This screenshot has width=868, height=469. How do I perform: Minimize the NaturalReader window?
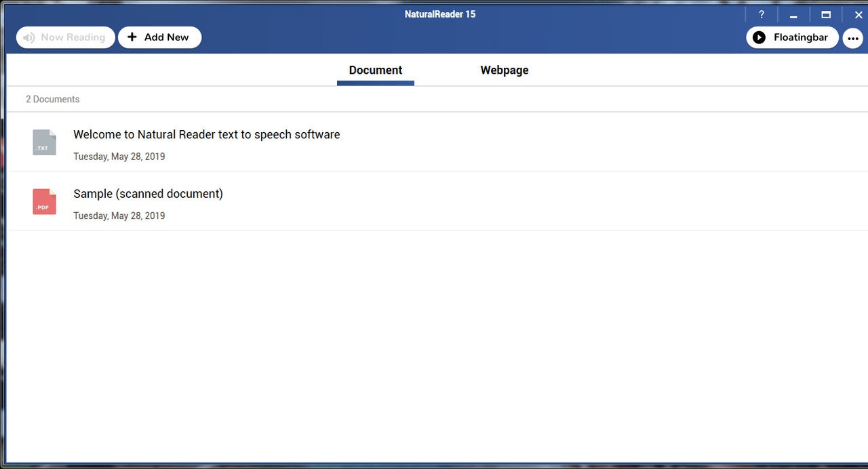coord(793,14)
